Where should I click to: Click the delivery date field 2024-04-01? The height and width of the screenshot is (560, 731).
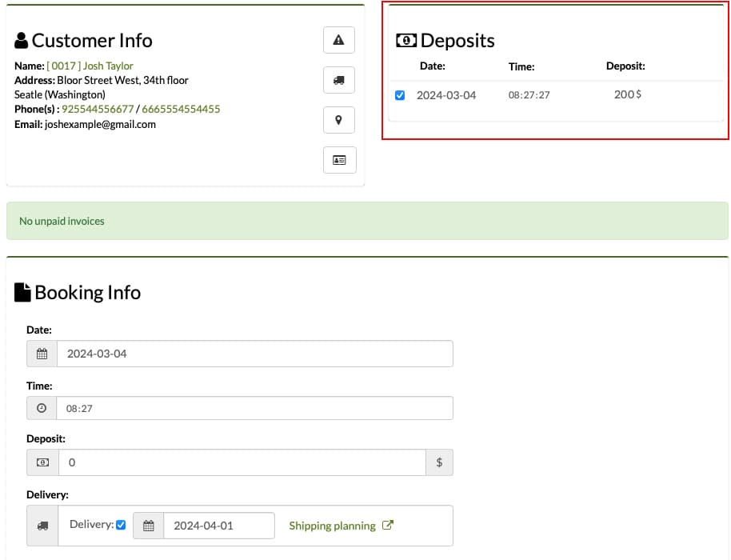(x=219, y=526)
